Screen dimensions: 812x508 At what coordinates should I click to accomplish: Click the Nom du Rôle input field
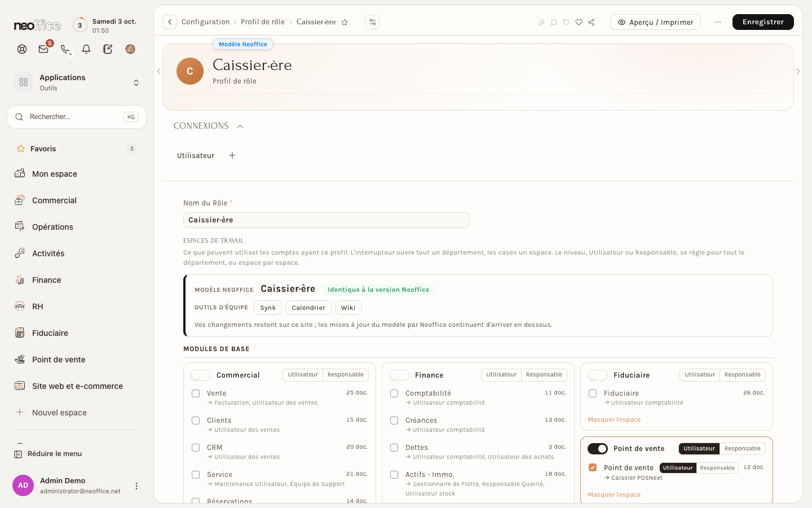326,220
